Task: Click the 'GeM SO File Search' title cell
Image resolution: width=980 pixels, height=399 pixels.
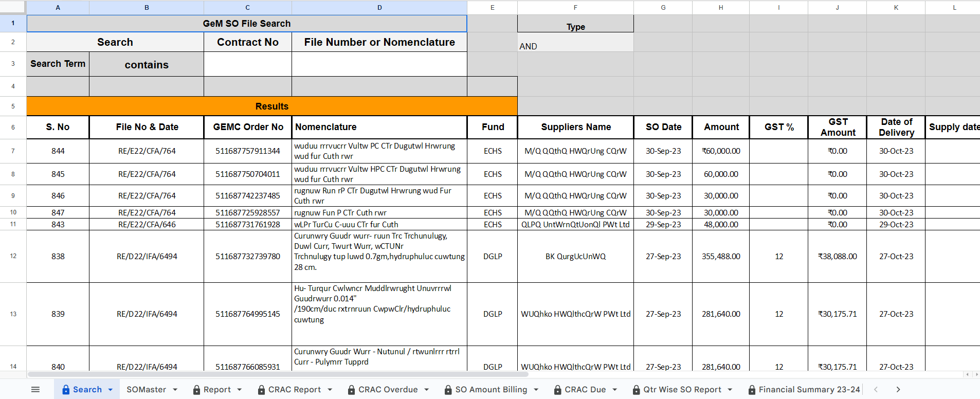Action: (x=247, y=24)
